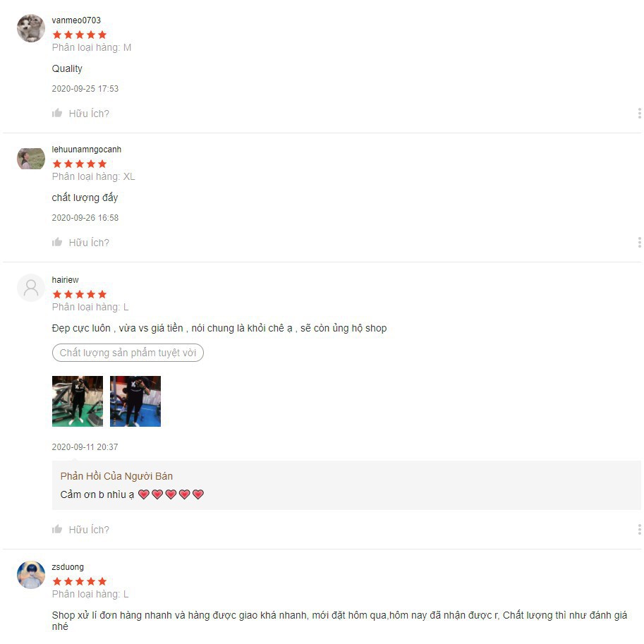Click the five-star rating of zsduong
The width and height of the screenshot is (644, 644).
click(80, 581)
